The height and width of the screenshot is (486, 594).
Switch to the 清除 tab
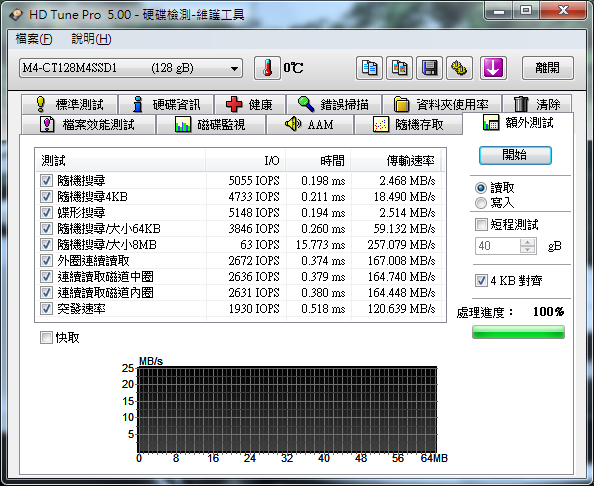[537, 104]
